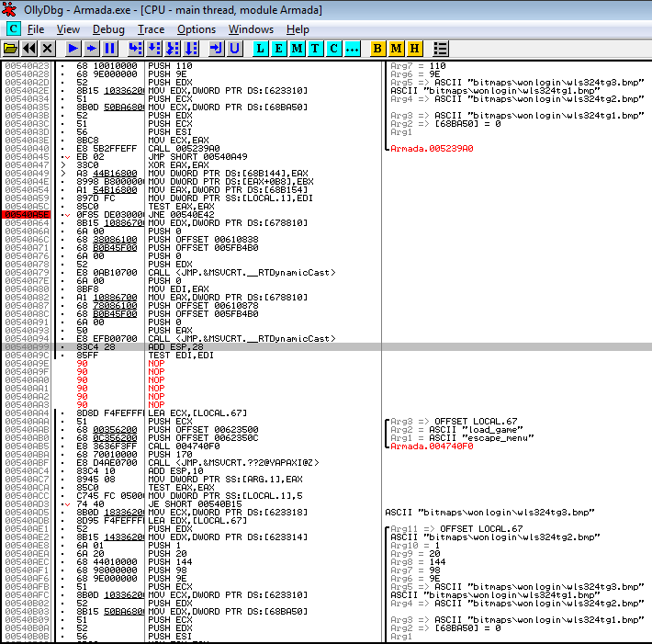Viewport: 652px width, 644px height.
Task: Click the Run program play icon
Action: click(73, 49)
